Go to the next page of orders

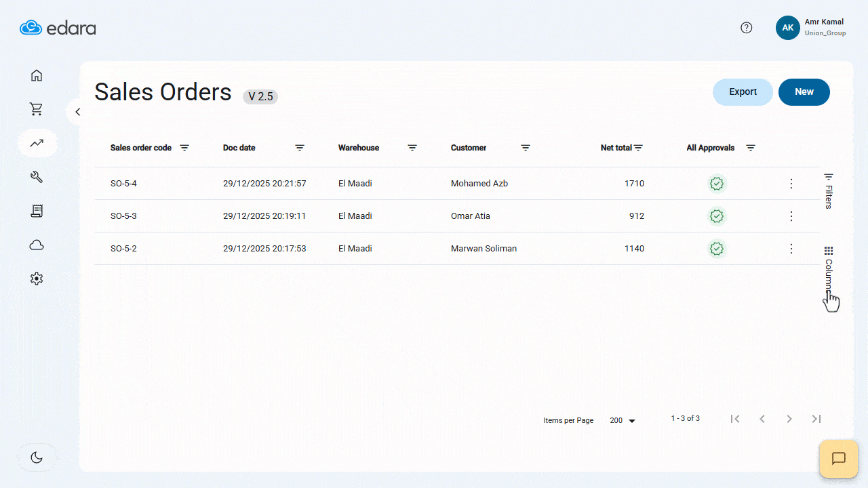[x=789, y=419]
